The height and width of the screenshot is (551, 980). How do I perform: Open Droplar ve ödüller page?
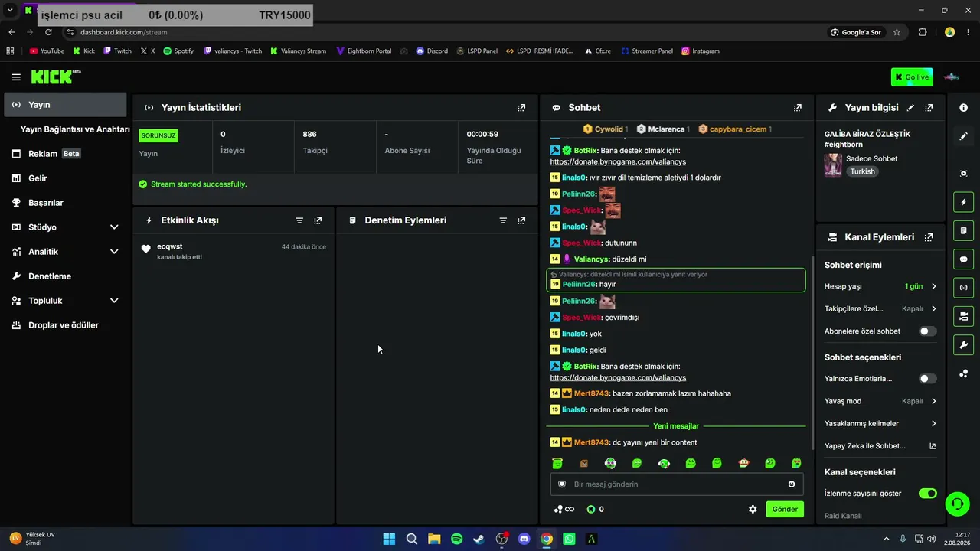click(65, 325)
